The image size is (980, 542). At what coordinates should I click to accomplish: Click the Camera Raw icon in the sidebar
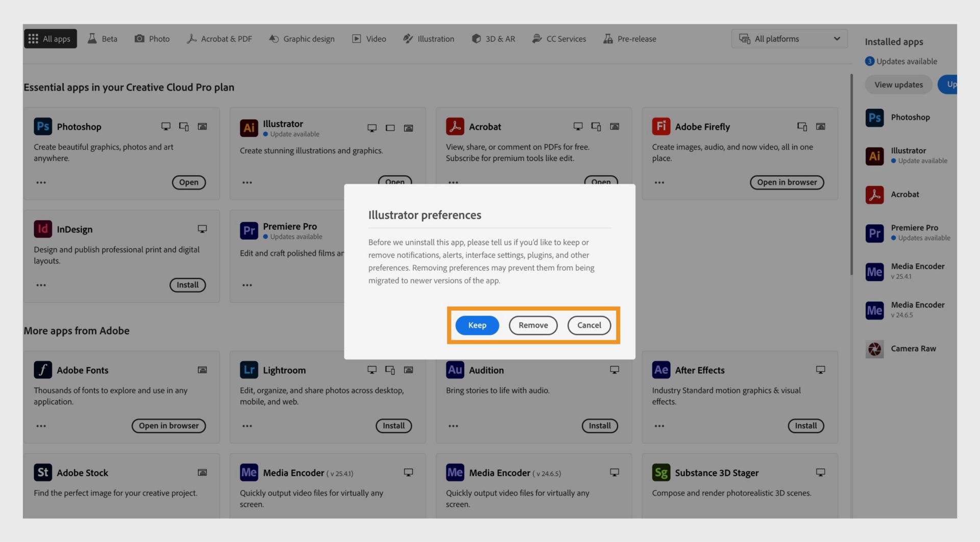pos(874,348)
